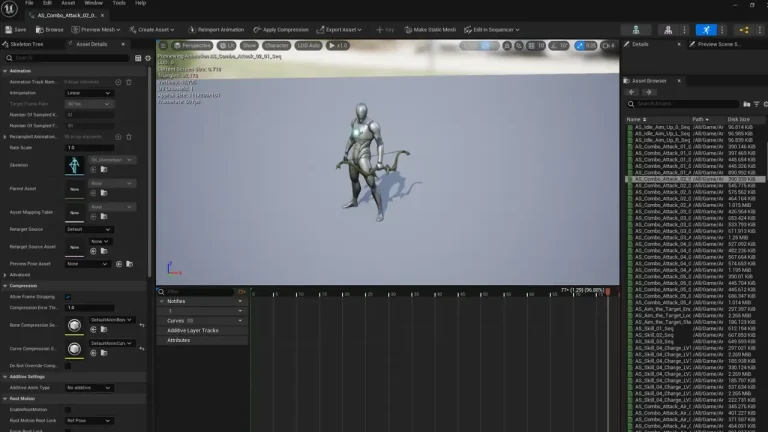768x432 pixels.
Task: Toggle Enable Root Motion checkbox
Action: [68, 410]
